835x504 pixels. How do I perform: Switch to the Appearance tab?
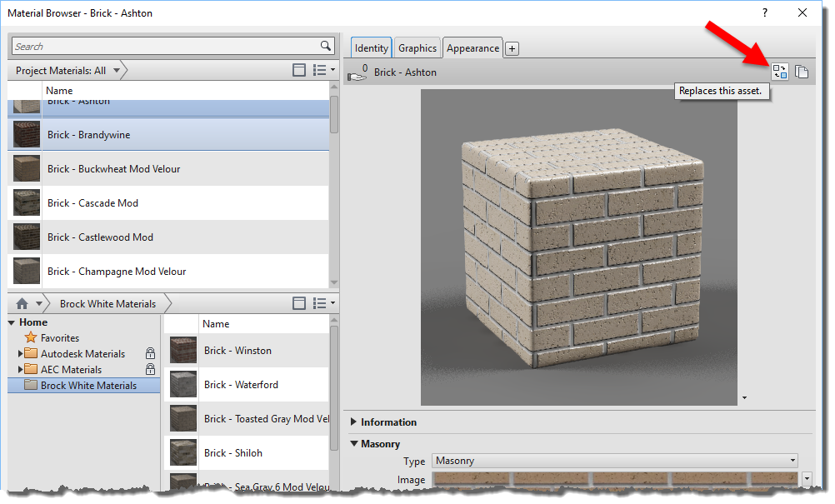[x=472, y=47]
